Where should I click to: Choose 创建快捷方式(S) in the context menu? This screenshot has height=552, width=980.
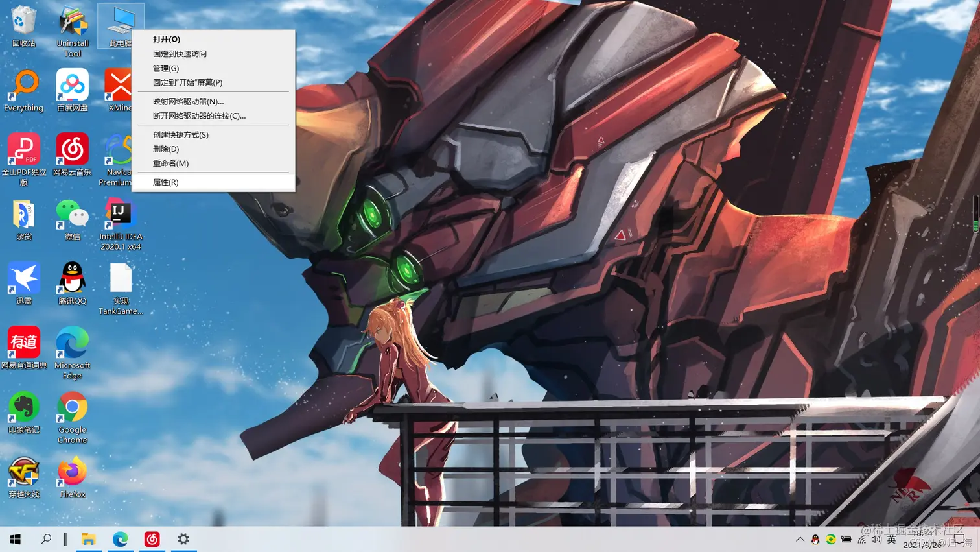pyautogui.click(x=213, y=134)
